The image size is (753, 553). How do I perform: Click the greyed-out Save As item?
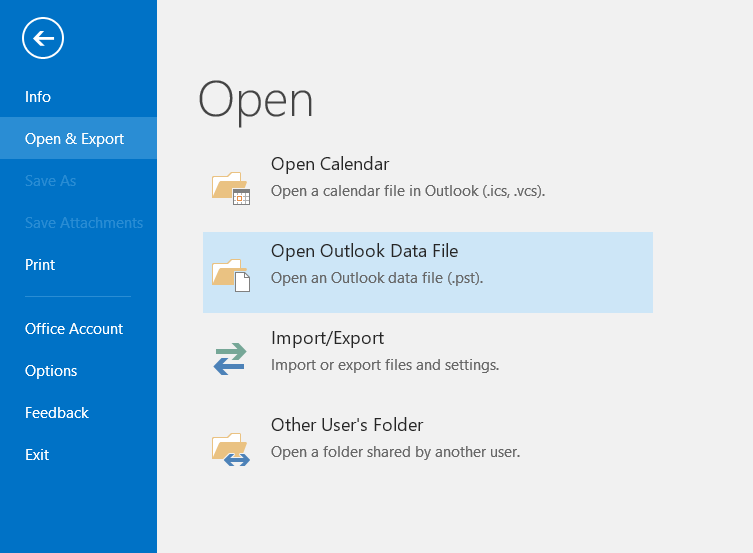coord(50,181)
